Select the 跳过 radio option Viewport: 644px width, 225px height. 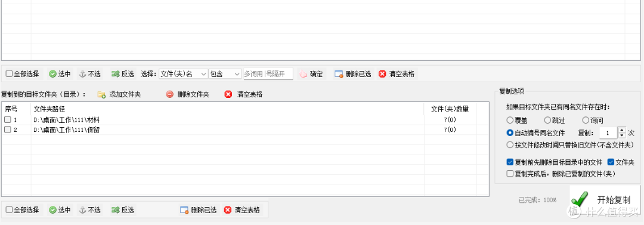(547, 121)
